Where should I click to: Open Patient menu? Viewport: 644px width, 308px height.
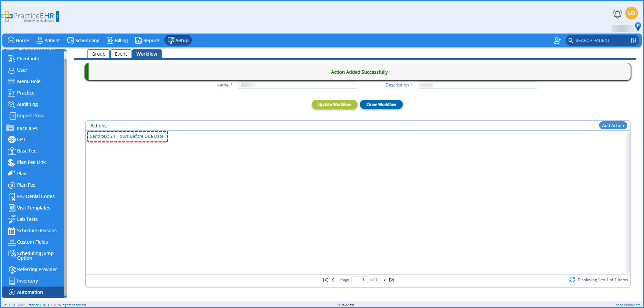[x=48, y=41]
